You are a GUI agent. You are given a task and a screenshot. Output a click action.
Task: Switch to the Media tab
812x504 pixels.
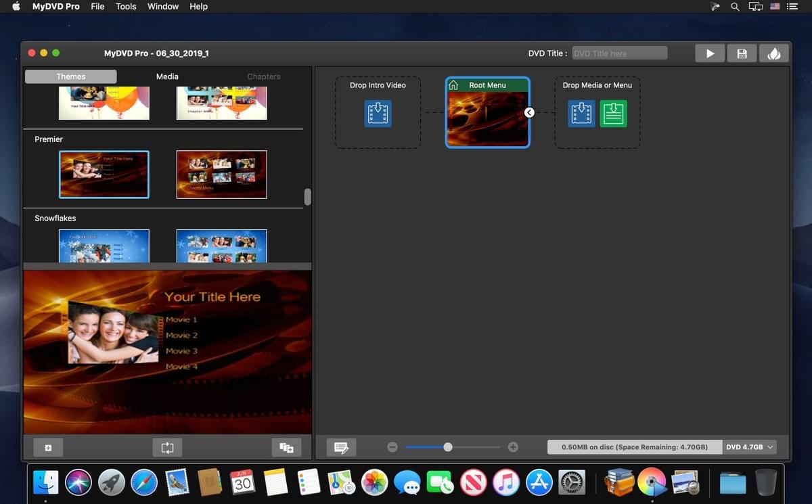click(x=167, y=76)
